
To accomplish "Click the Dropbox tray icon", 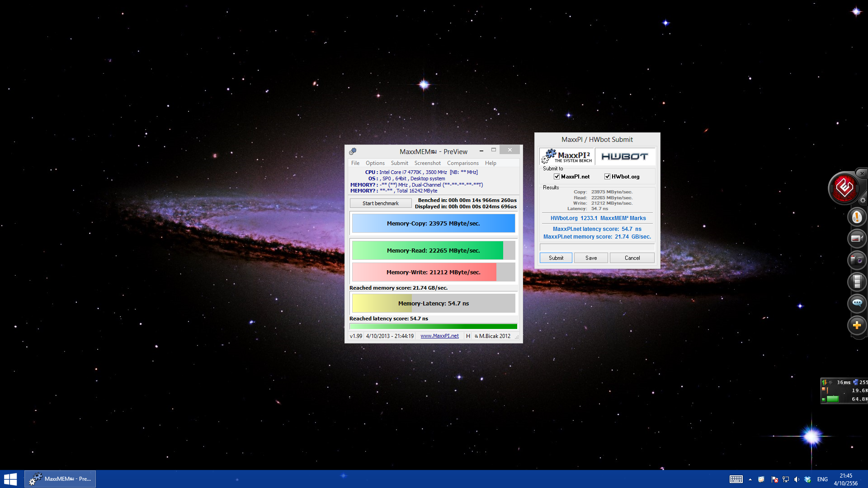I will [x=807, y=479].
